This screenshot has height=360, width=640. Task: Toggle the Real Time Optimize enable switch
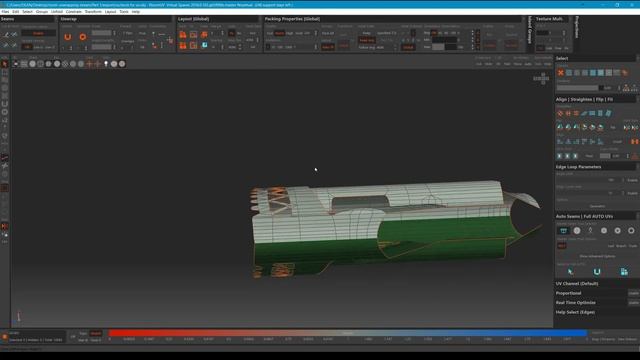(x=633, y=302)
